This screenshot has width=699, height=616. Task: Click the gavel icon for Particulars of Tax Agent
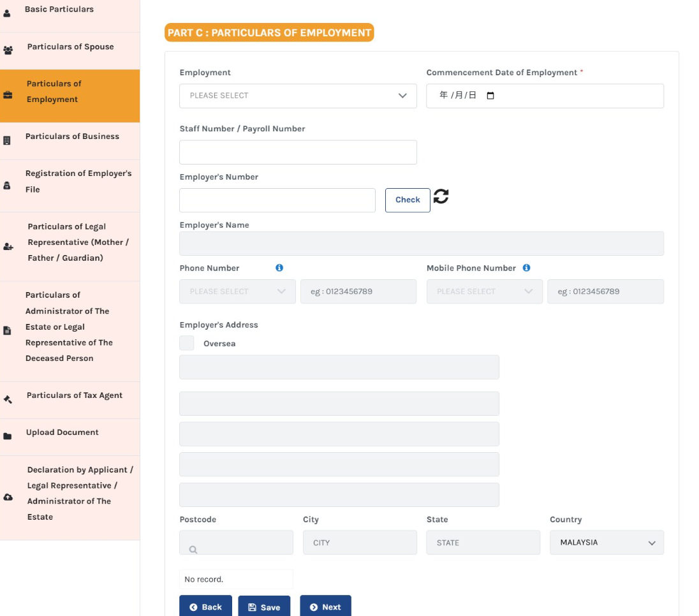pos(8,399)
